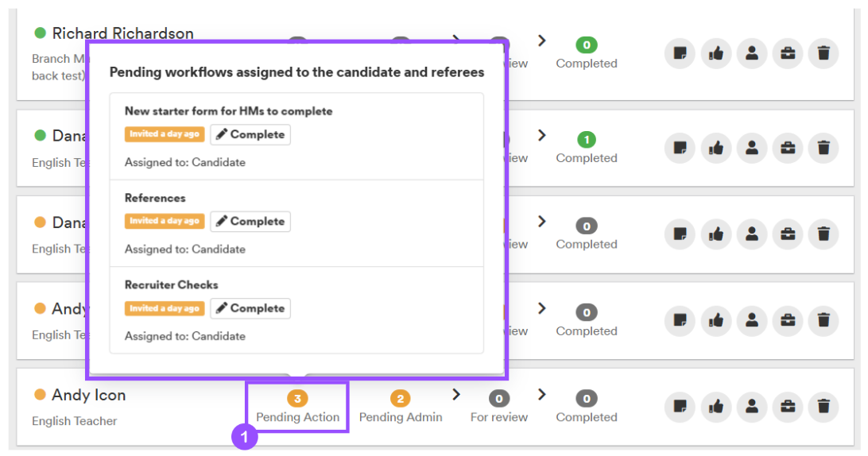The height and width of the screenshot is (456, 868).
Task: Click the note icon in Richard Richardson's row
Action: (x=680, y=53)
